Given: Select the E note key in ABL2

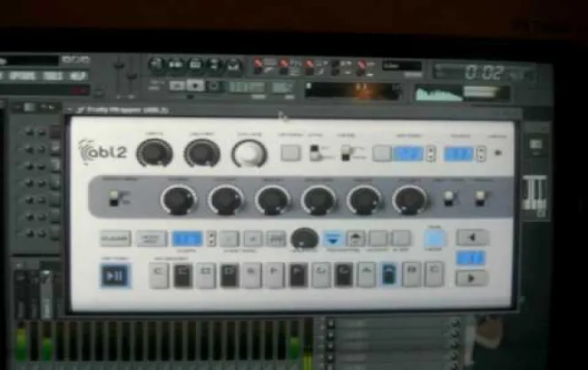Looking at the screenshot, I should click(x=251, y=275).
